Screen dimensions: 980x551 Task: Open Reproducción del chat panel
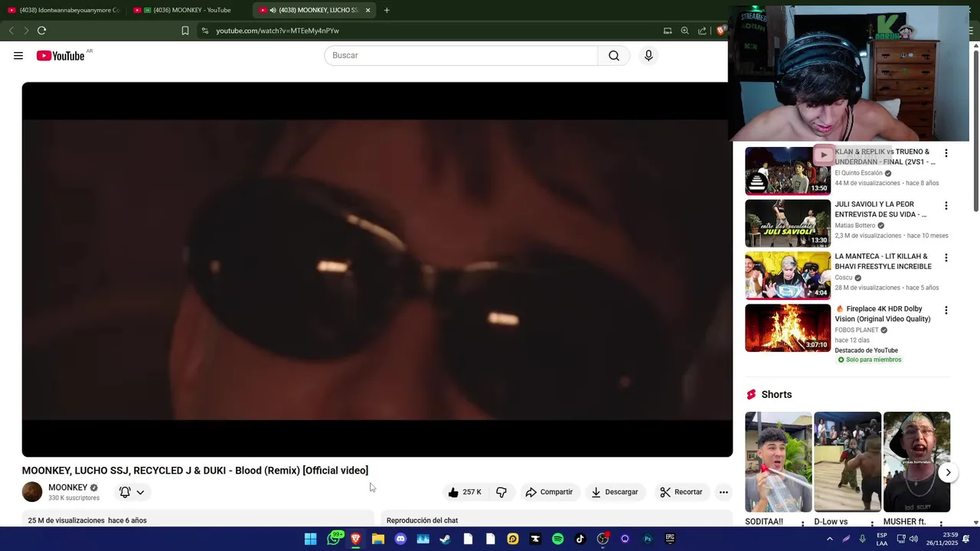[422, 520]
